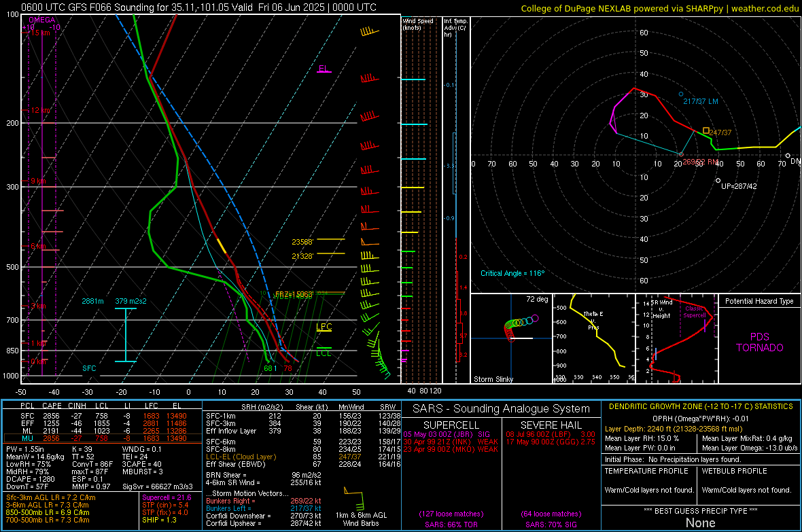The height and width of the screenshot is (532, 802).
Task: Click the cyan effective inflow layer bracket
Action: click(126, 335)
